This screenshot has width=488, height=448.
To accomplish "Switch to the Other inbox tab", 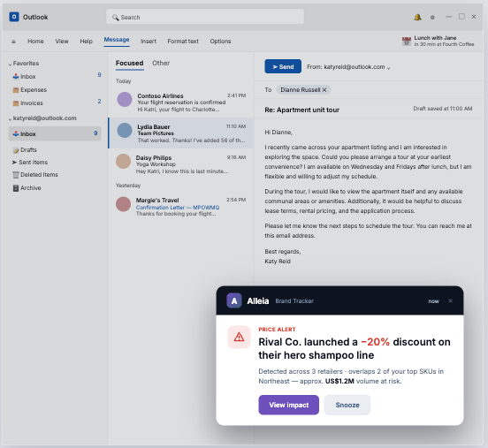I will click(161, 63).
